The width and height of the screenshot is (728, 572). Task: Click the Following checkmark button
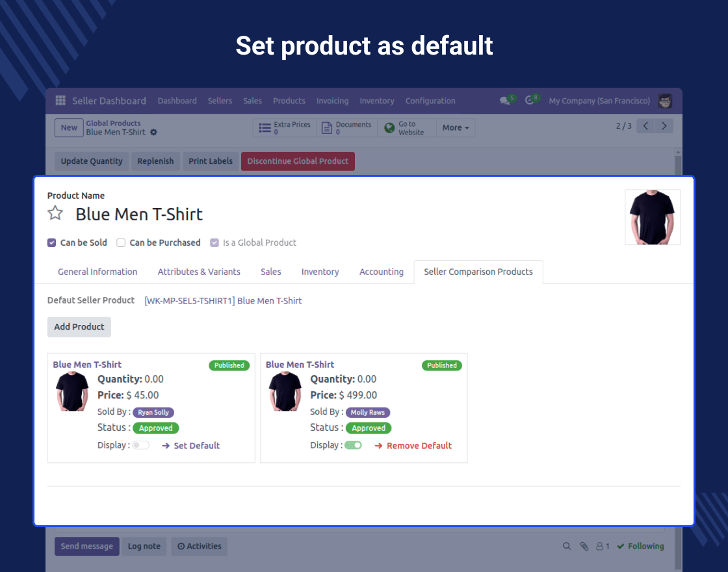641,547
